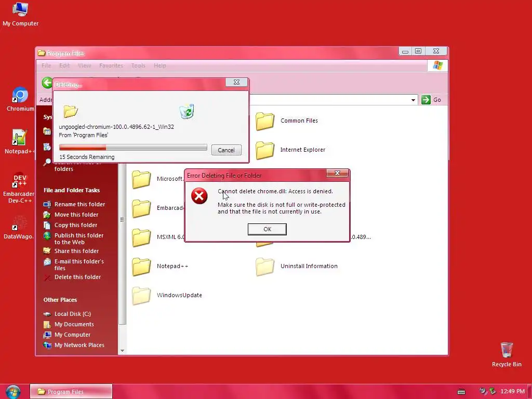Viewport: 532px width, 399px height.
Task: Click the Start button orb
Action: [13, 392]
